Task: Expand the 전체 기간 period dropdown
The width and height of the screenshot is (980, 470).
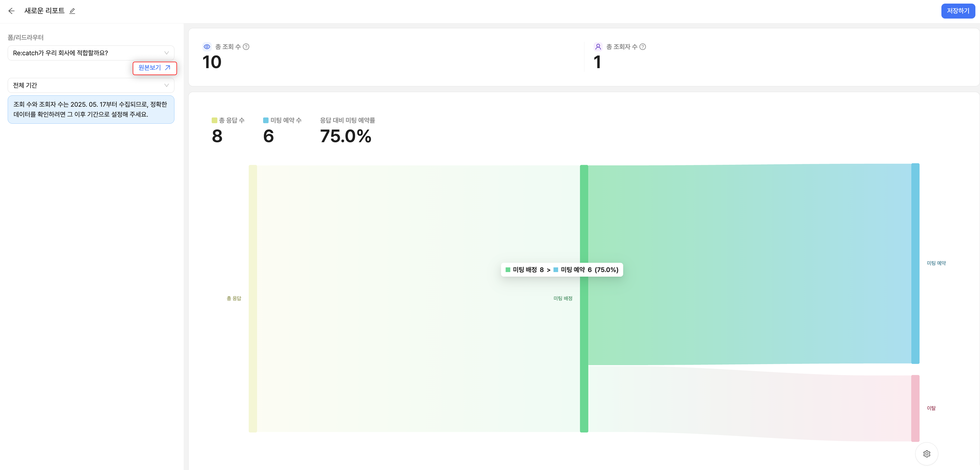Action: [x=91, y=85]
